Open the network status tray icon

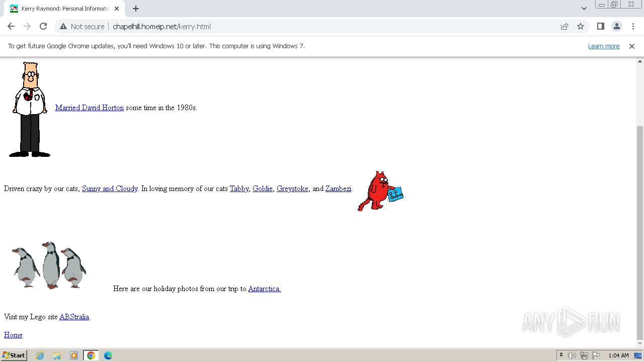(584, 355)
